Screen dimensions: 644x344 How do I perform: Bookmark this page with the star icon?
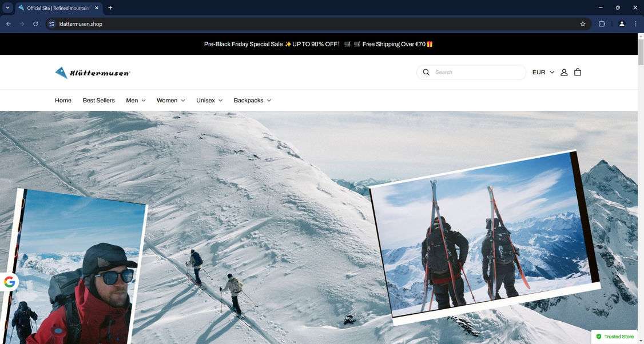click(x=582, y=24)
